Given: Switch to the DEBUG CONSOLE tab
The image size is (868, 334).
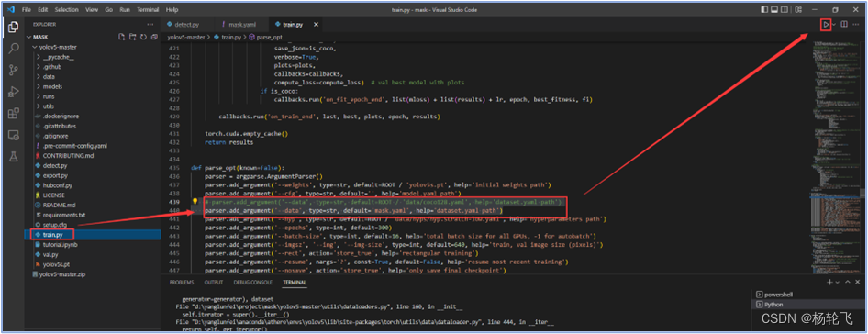Looking at the screenshot, I should 253,282.
